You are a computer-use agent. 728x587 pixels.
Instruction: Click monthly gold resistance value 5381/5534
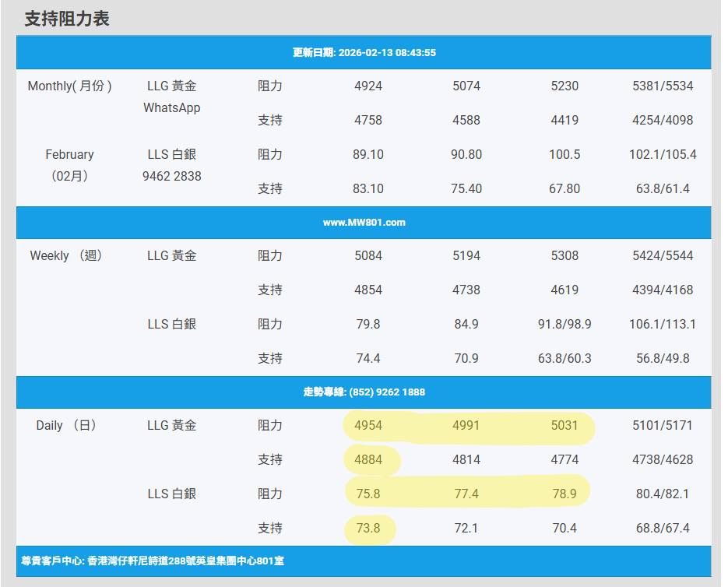click(x=663, y=86)
